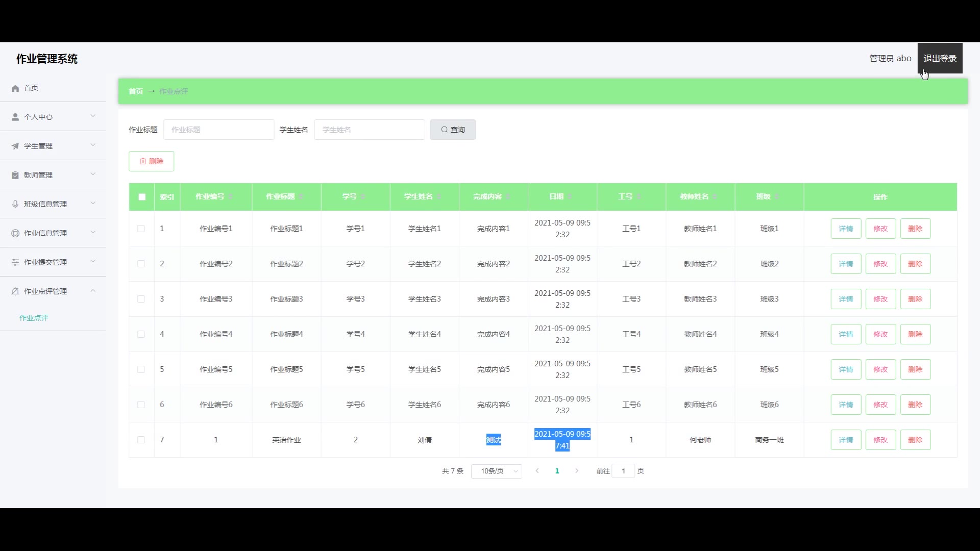Toggle the select-all checkbox in table header

pyautogui.click(x=142, y=197)
